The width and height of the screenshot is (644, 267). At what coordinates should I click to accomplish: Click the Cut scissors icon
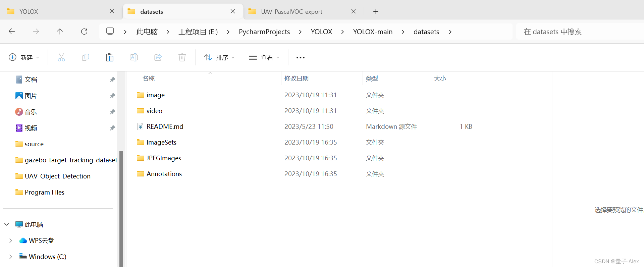pyautogui.click(x=61, y=57)
